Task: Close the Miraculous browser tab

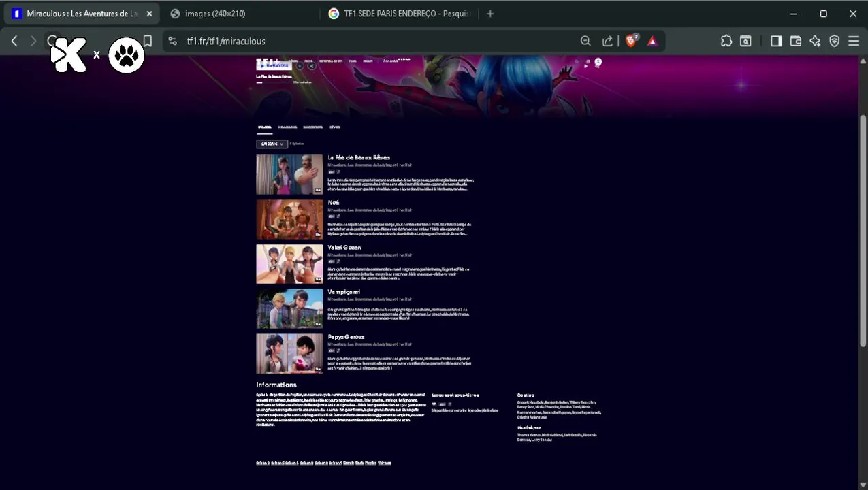Action: click(149, 14)
